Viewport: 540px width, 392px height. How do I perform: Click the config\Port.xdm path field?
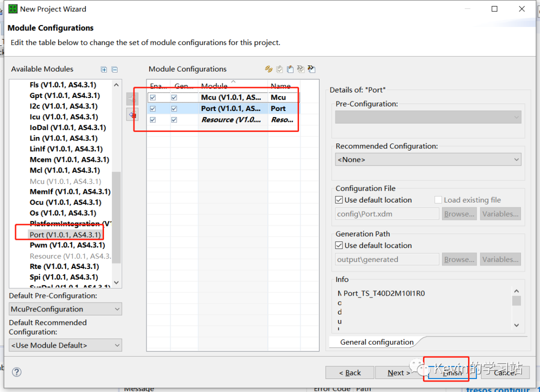387,213
